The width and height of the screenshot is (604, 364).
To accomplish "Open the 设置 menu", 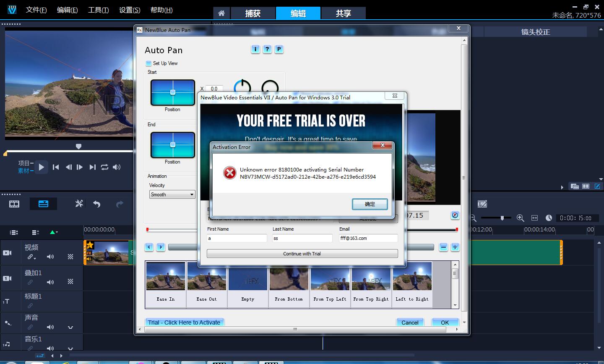I will coord(130,10).
